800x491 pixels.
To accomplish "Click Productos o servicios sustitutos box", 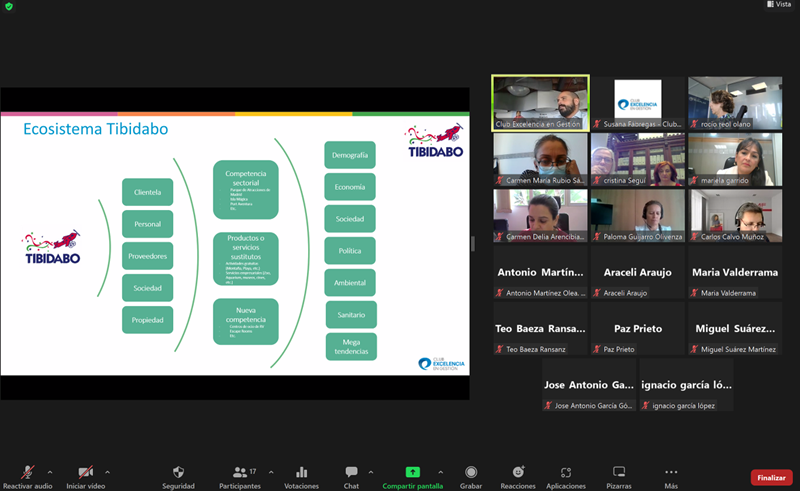I will coord(246,259).
